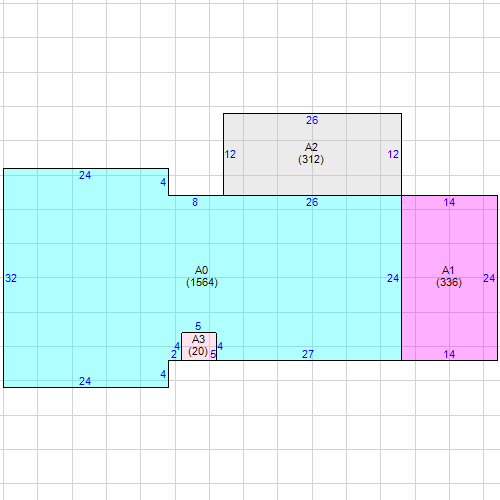Select the 24 label on A0's top edge
The height and width of the screenshot is (500, 500).
tap(85, 175)
